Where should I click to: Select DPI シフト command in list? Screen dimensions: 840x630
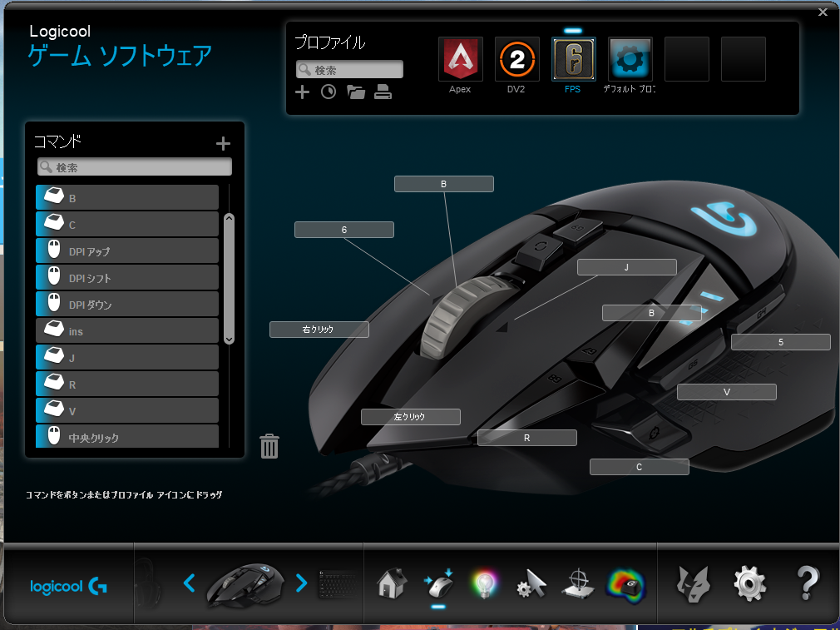pyautogui.click(x=127, y=277)
